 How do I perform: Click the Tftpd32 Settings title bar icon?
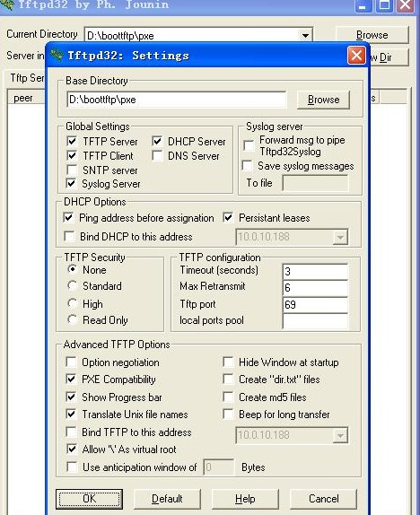57,56
